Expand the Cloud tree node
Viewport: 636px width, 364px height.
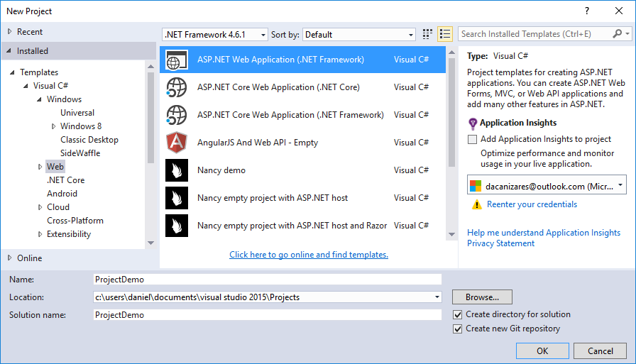[x=40, y=207]
